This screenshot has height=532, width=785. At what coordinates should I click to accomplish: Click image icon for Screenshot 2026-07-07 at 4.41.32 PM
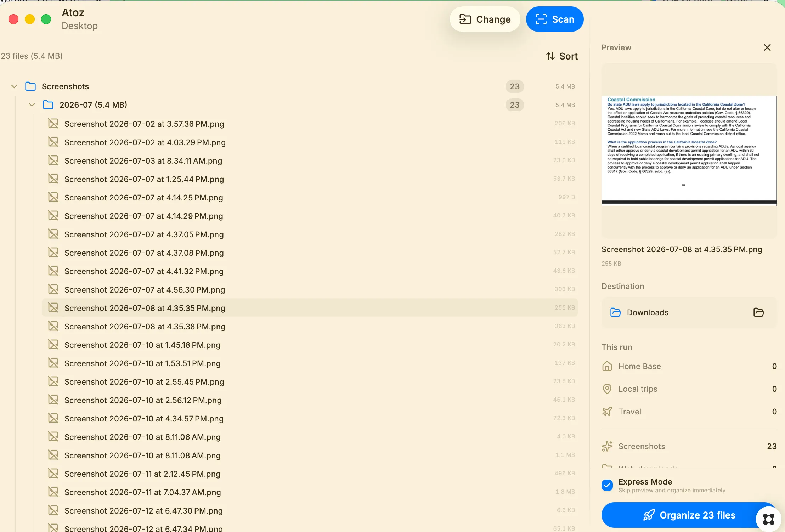(x=53, y=271)
